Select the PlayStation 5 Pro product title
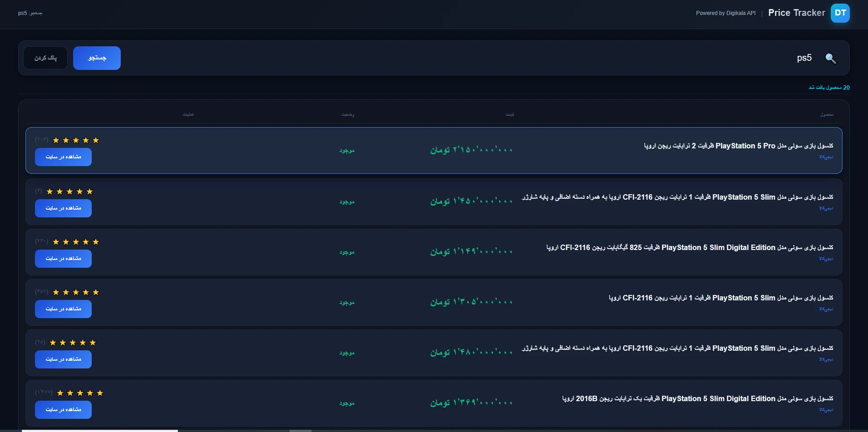The height and width of the screenshot is (432, 868). point(739,146)
